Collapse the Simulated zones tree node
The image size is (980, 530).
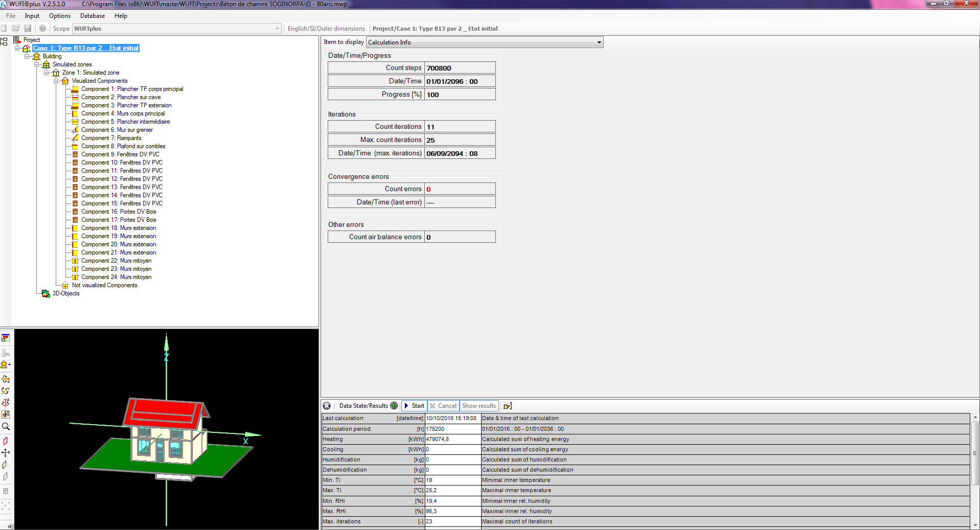pos(37,64)
